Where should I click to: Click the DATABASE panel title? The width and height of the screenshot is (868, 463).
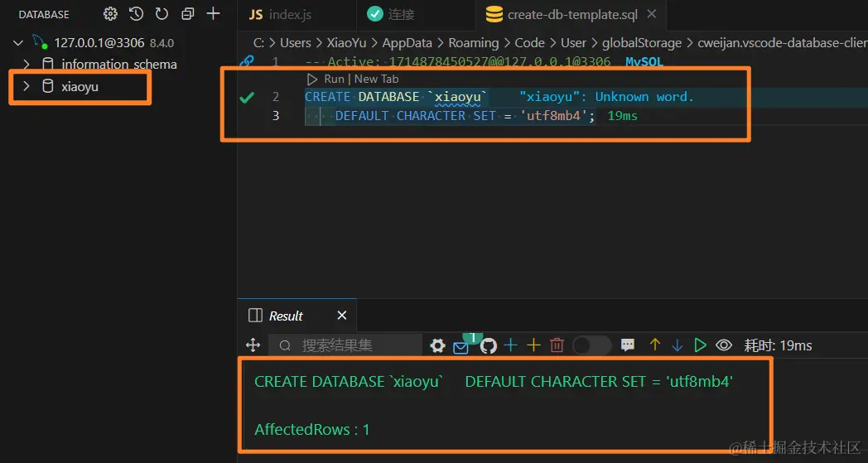click(x=44, y=14)
